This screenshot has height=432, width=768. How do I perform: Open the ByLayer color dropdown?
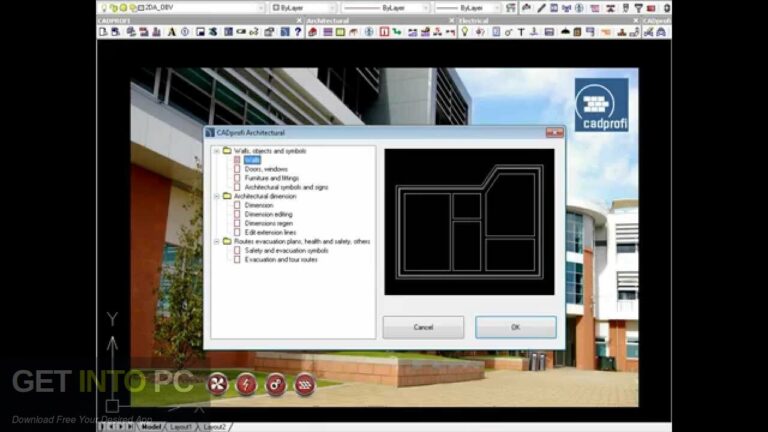(332, 8)
